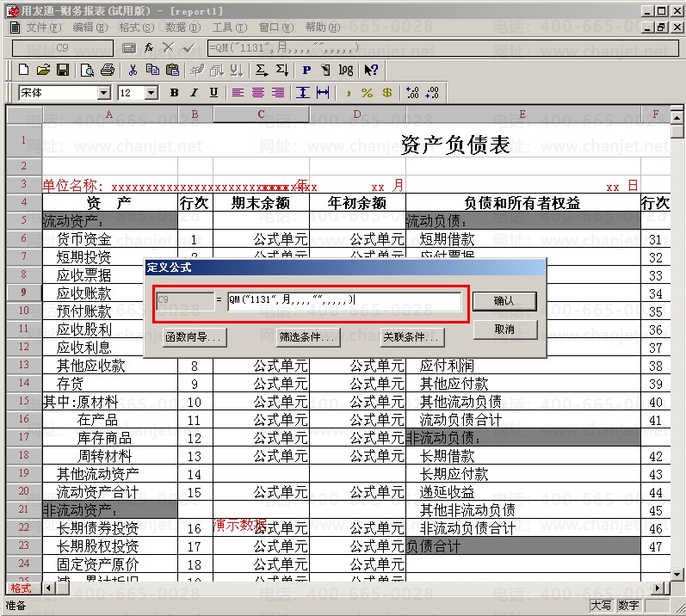Image resolution: width=686 pixels, height=616 pixels.
Task: Select the 其他应付款 cell
Action: [x=522, y=384]
